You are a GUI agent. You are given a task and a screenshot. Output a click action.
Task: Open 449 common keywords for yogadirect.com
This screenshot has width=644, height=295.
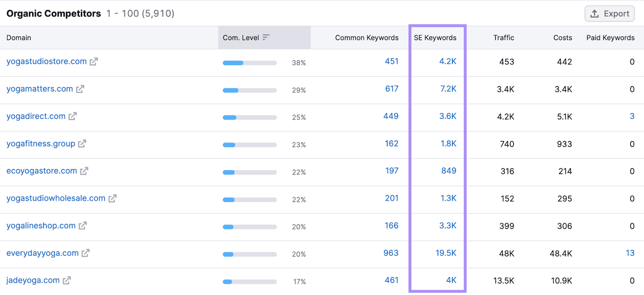coord(391,116)
